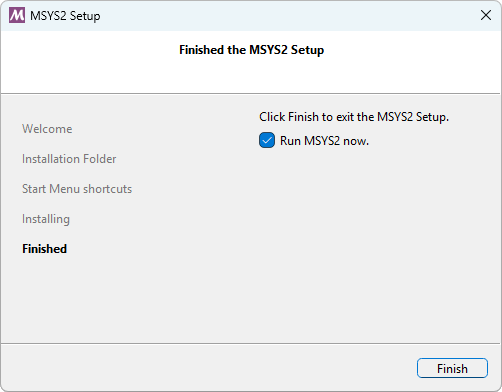Screen dimensions: 502x392
Task: Click the 'Run MSYS2 now.' label text
Action: pos(324,141)
